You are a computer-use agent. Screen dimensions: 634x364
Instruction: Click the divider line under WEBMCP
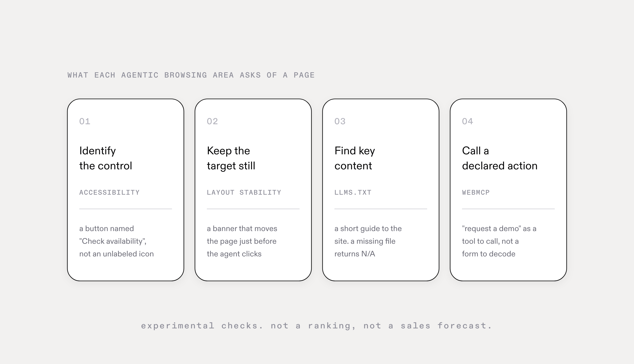click(508, 209)
